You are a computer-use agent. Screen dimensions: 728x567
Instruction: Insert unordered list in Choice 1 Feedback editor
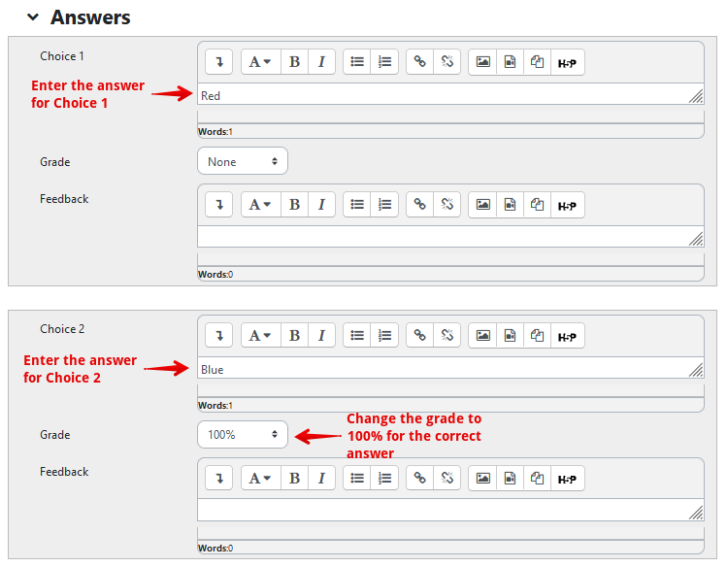click(x=357, y=205)
